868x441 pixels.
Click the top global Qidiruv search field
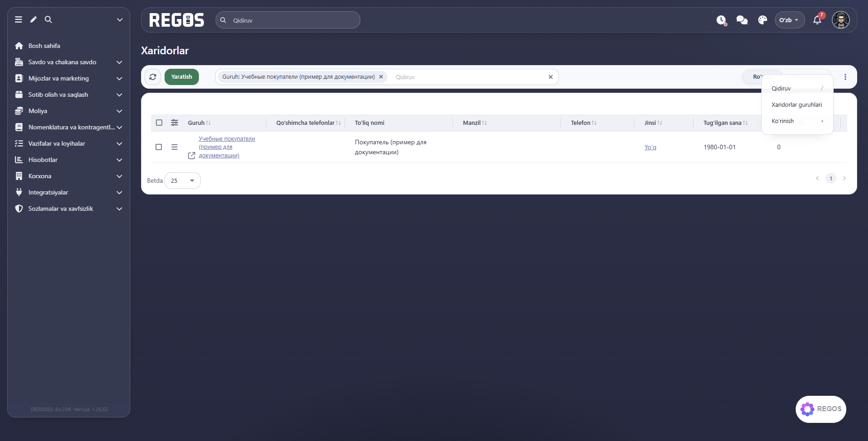pyautogui.click(x=288, y=20)
